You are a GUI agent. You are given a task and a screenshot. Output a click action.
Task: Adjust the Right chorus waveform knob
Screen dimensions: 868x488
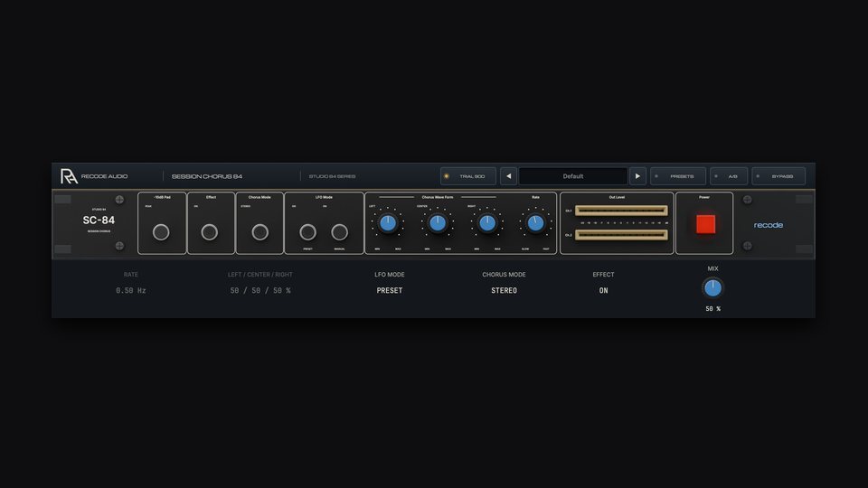pyautogui.click(x=487, y=223)
